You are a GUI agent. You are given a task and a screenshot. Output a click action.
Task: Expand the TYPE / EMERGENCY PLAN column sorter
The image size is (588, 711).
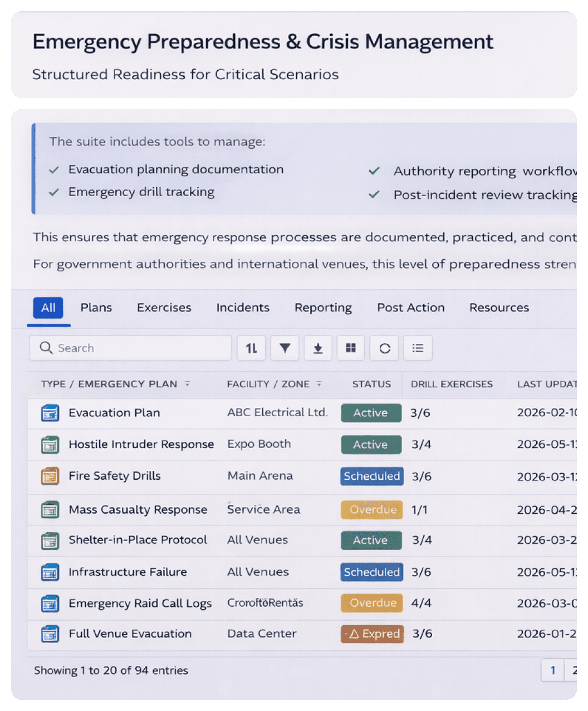pyautogui.click(x=187, y=384)
